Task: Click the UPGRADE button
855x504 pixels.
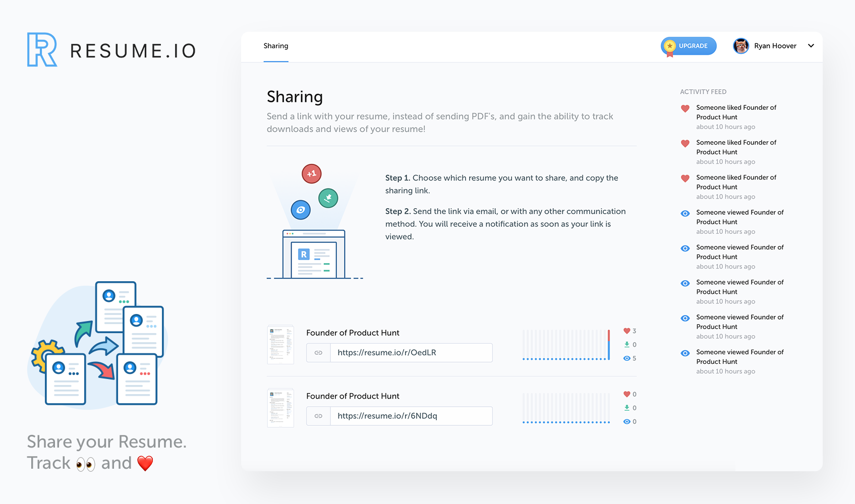Action: (689, 46)
